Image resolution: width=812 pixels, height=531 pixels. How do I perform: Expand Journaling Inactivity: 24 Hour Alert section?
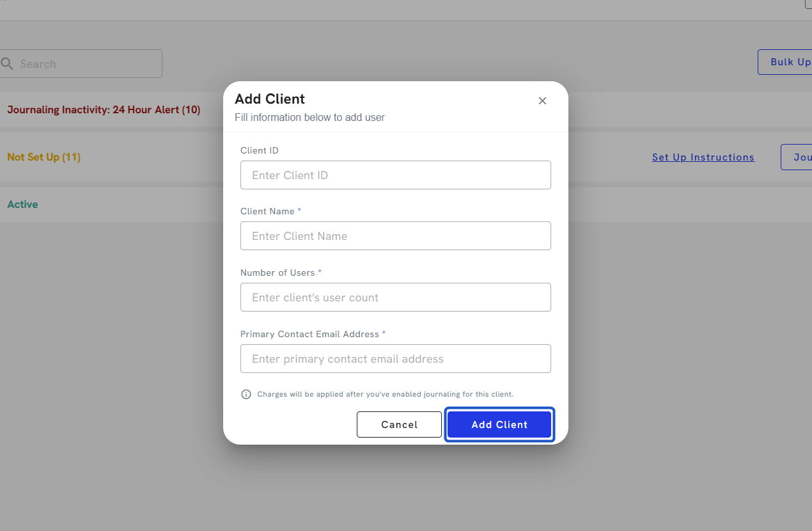[x=104, y=109]
